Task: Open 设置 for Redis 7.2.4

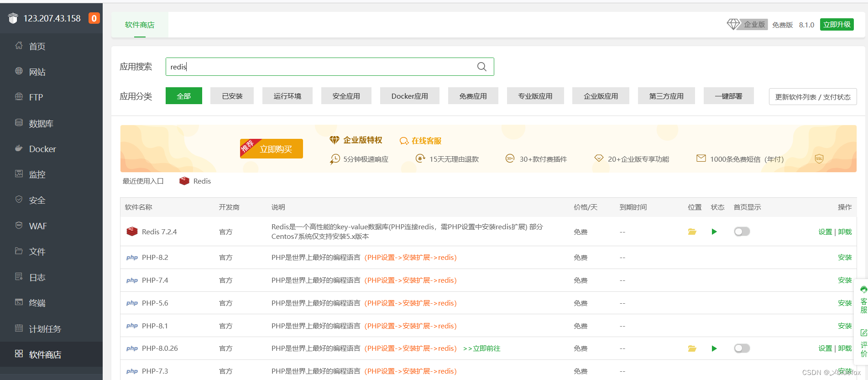Action: (x=825, y=232)
